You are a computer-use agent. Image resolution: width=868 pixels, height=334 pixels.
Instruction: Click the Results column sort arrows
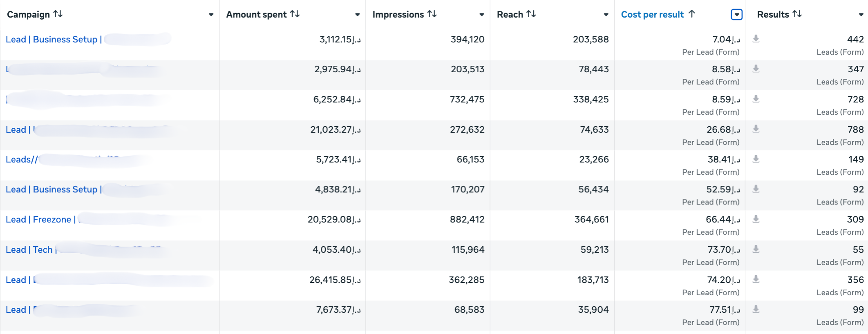click(x=797, y=14)
